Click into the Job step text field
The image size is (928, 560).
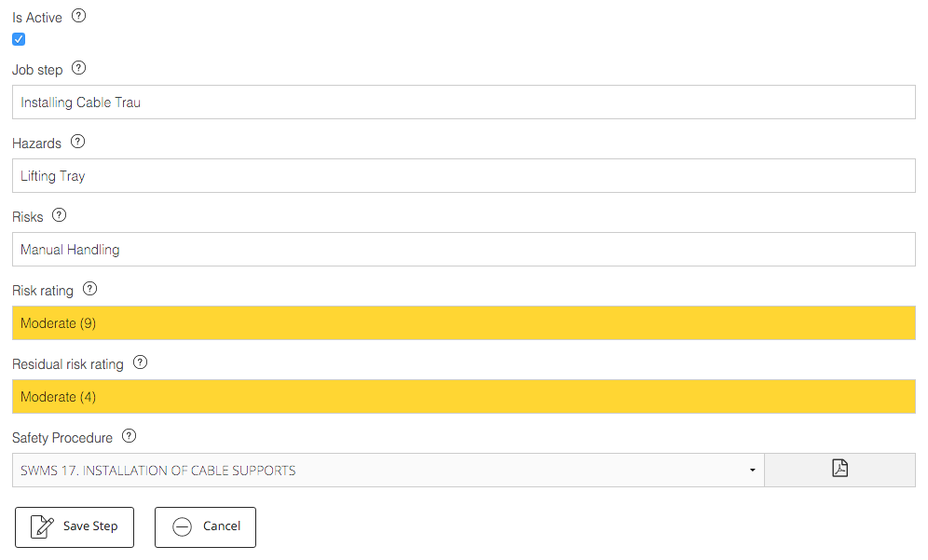(463, 102)
